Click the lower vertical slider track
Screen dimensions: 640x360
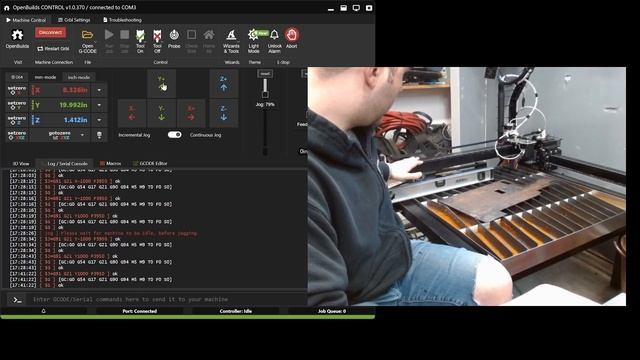(x=265, y=131)
